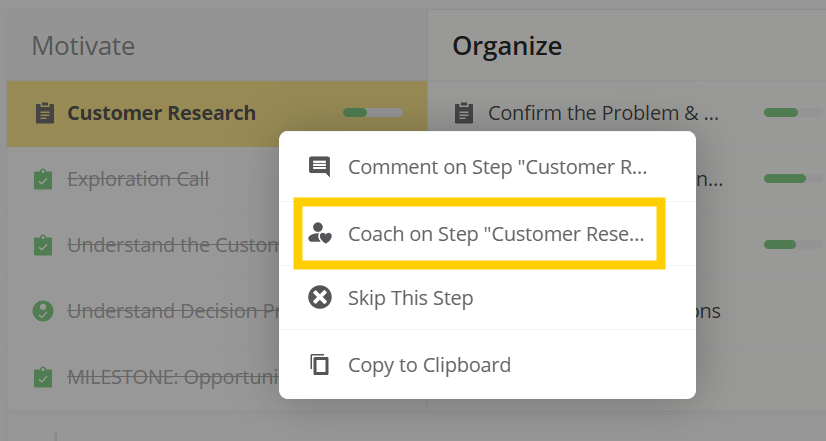The height and width of the screenshot is (441, 826).
Task: Toggle the Exploration Call completed check icon
Action: pos(43,179)
